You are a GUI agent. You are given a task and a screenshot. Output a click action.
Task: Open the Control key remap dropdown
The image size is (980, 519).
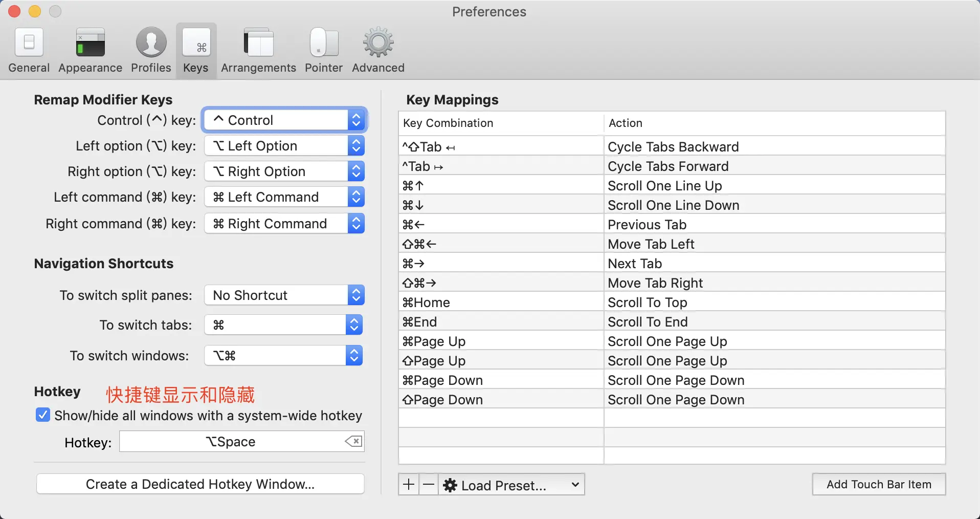pyautogui.click(x=284, y=120)
